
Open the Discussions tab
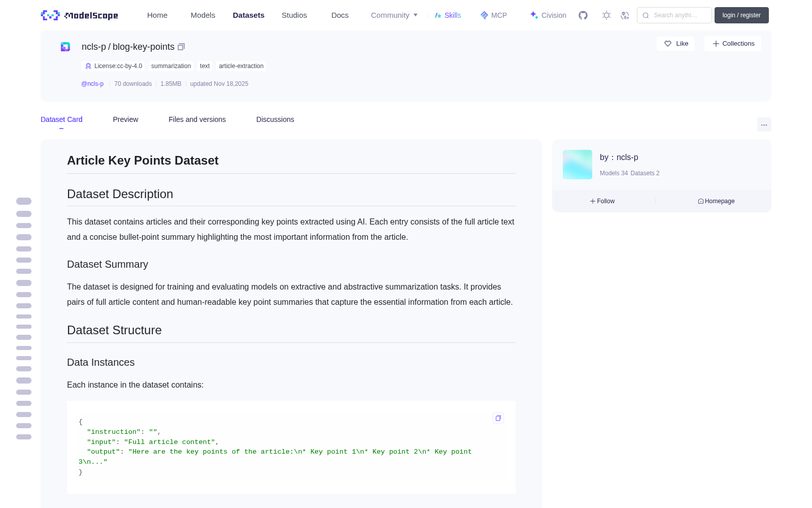275,119
